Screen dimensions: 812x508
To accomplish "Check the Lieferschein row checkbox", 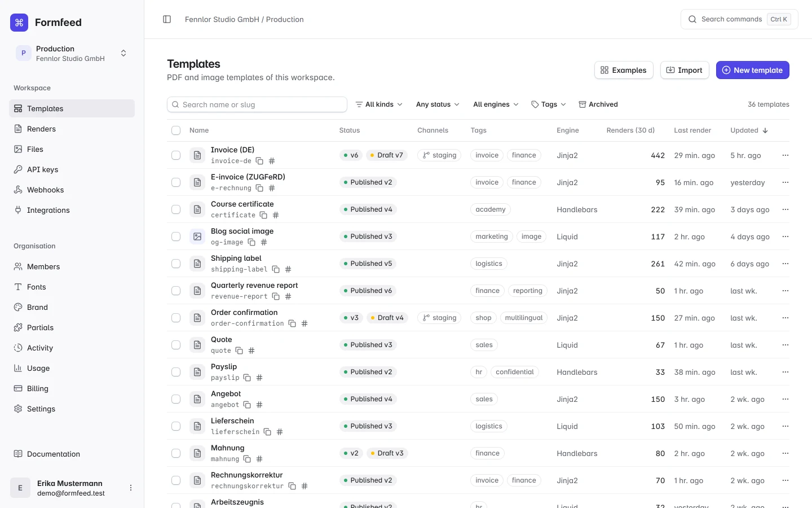I will coord(176,426).
